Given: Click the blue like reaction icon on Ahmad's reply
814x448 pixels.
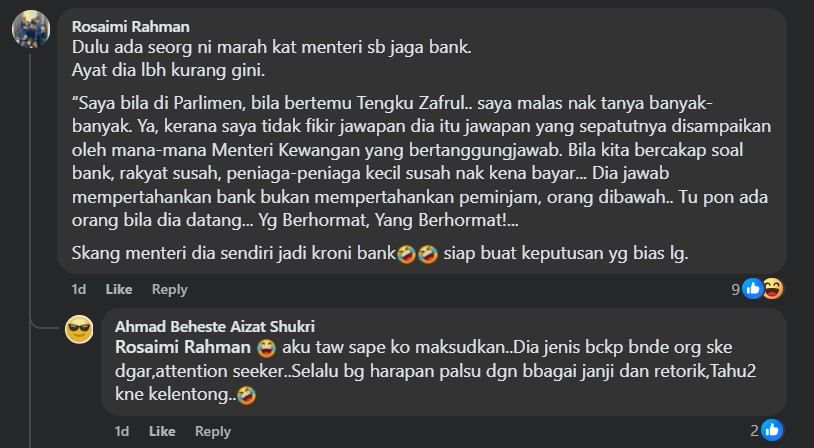Looking at the screenshot, I should (772, 430).
